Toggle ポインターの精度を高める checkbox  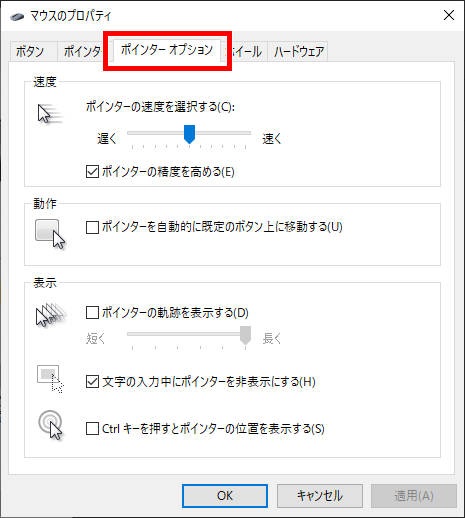point(92,172)
